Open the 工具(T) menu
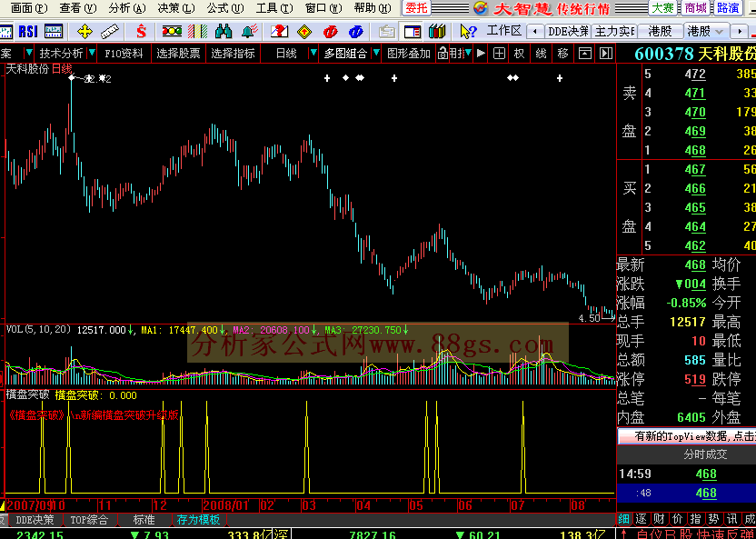Image resolution: width=756 pixels, height=539 pixels. coord(274,7)
